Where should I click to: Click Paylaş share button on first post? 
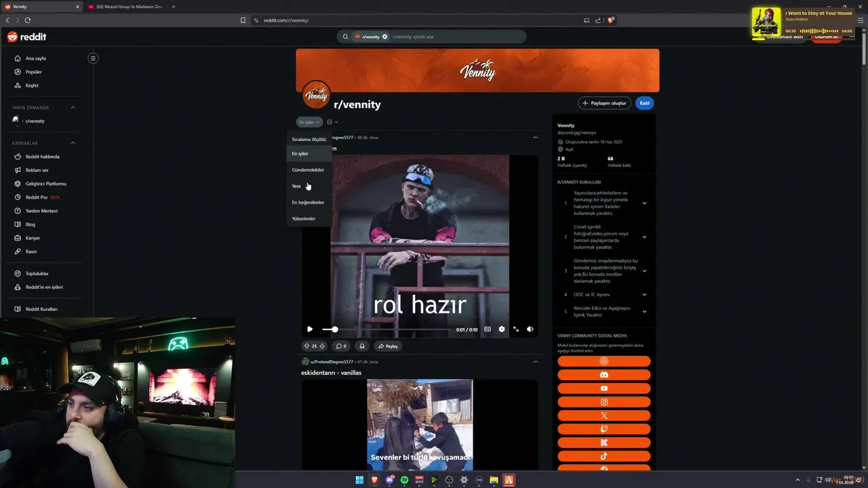coord(389,346)
